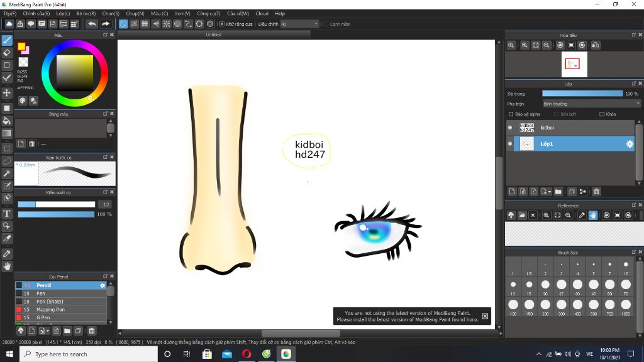Screen dimensions: 644x362
Task: Open the reference image folder icon
Action: [x=522, y=216]
